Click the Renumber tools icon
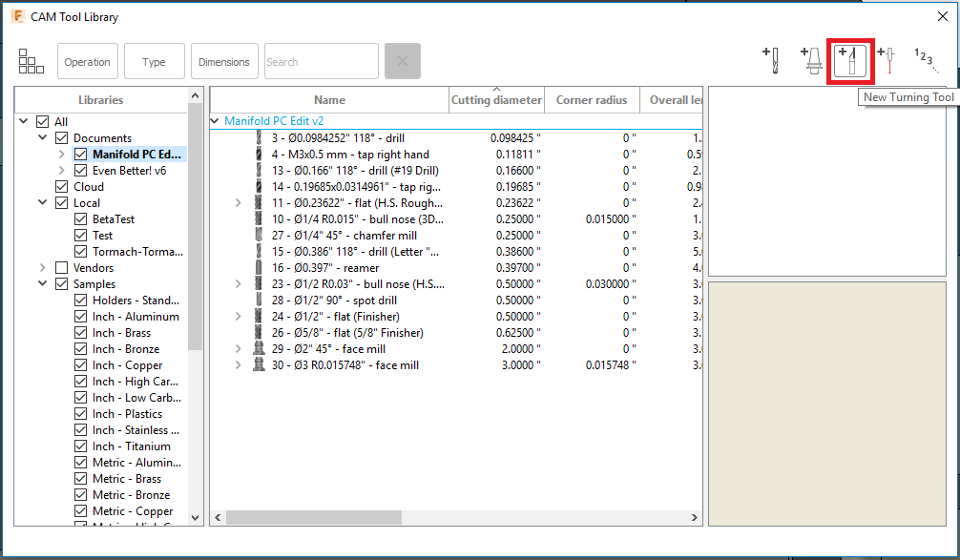 tap(927, 60)
